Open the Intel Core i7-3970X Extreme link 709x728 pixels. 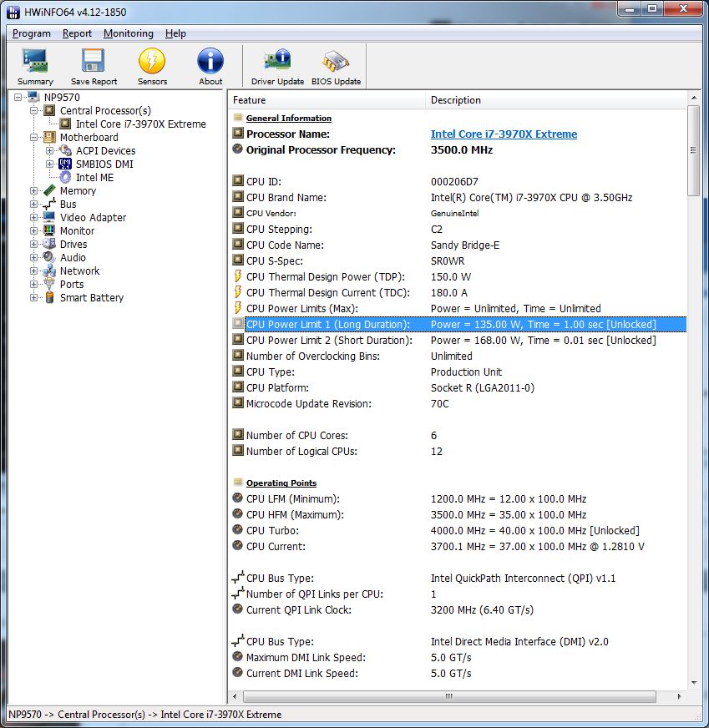point(504,134)
